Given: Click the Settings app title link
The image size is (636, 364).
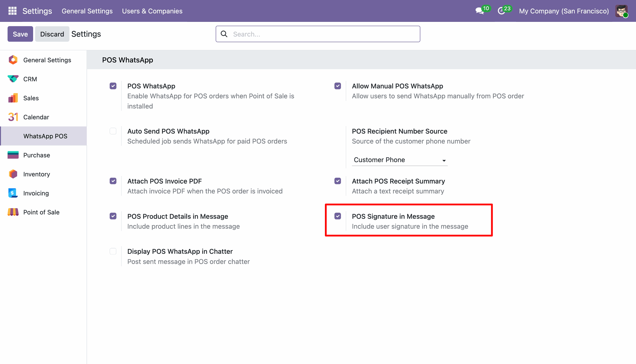Looking at the screenshot, I should [37, 11].
